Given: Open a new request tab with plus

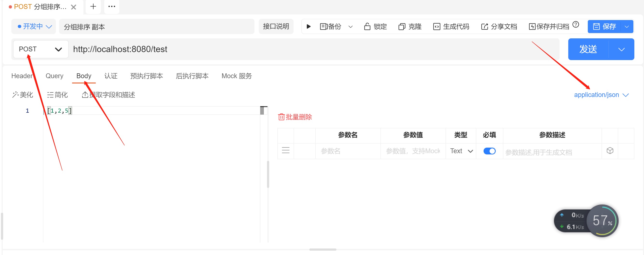Looking at the screenshot, I should pos(93,7).
